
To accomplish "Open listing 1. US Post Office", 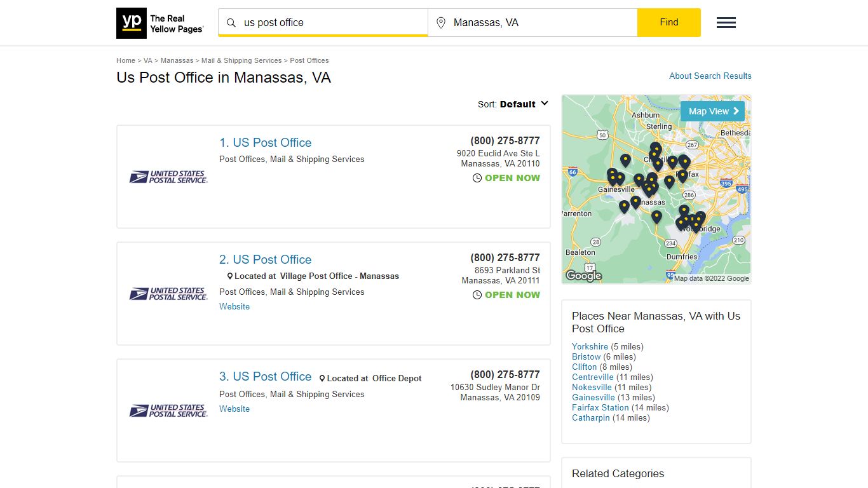I will click(x=266, y=143).
